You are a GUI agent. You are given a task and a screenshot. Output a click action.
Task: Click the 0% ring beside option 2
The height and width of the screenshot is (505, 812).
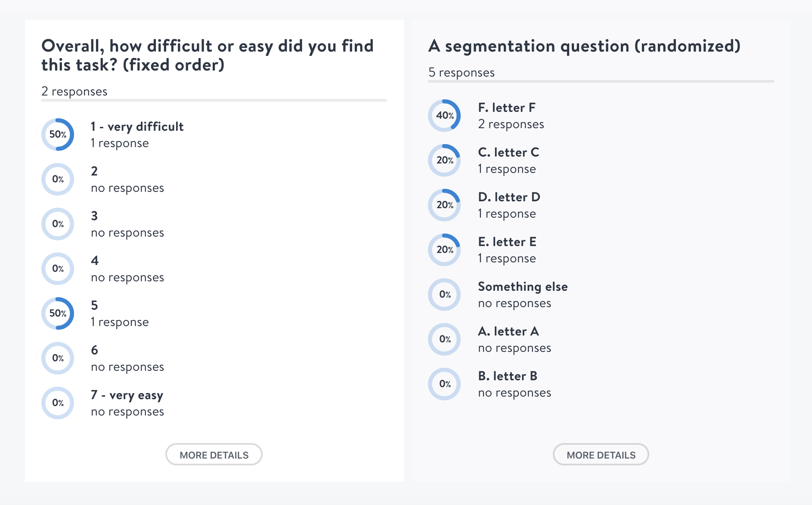tap(58, 179)
